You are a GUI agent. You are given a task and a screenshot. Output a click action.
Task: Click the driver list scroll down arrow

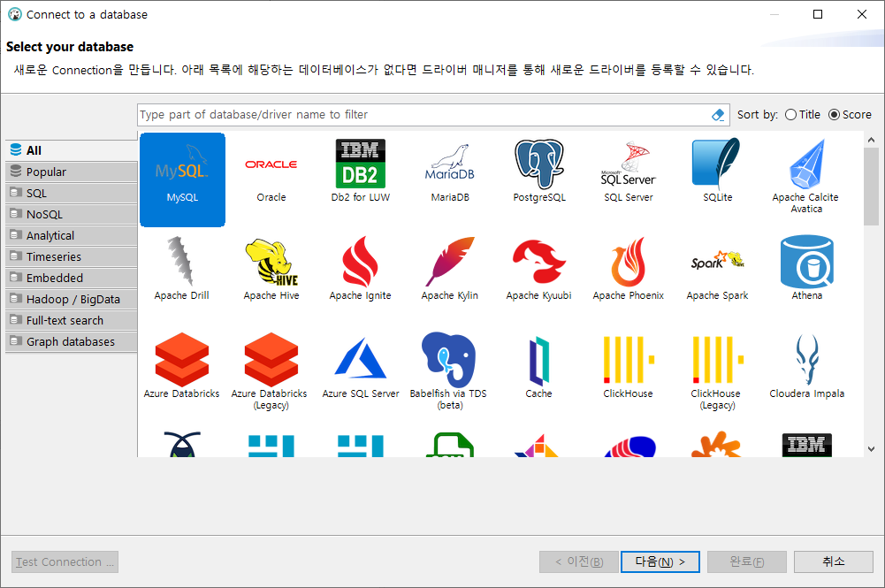pyautogui.click(x=871, y=449)
